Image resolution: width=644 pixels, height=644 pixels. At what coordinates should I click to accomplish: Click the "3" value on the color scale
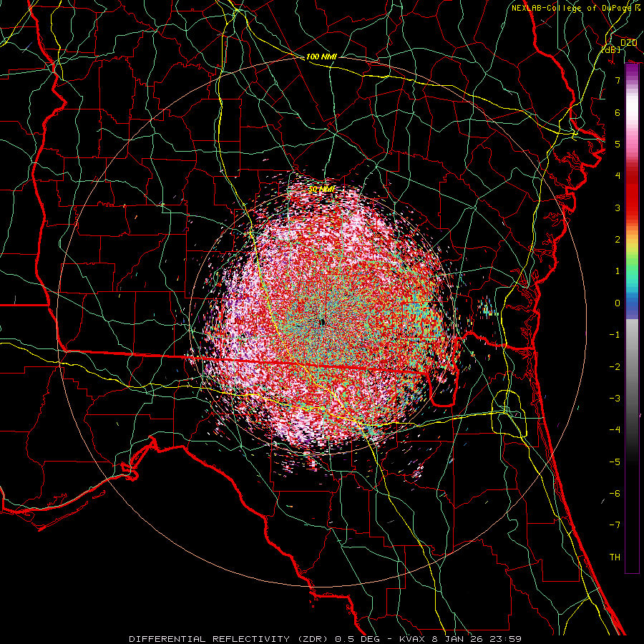[618, 208]
